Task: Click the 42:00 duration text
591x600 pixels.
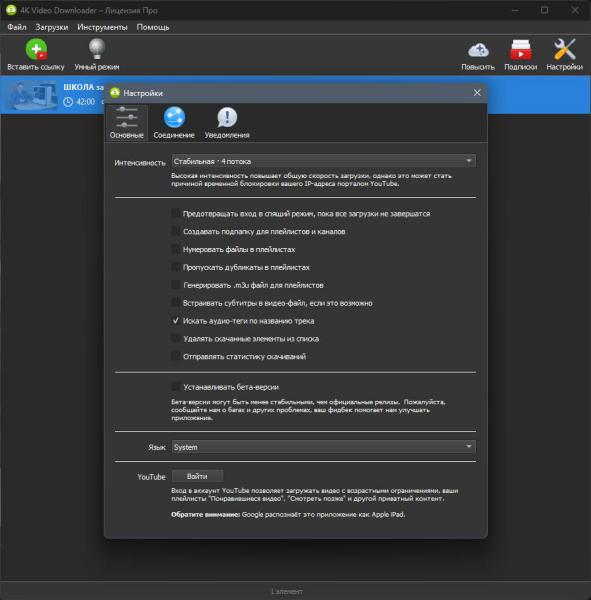Action: coord(85,102)
